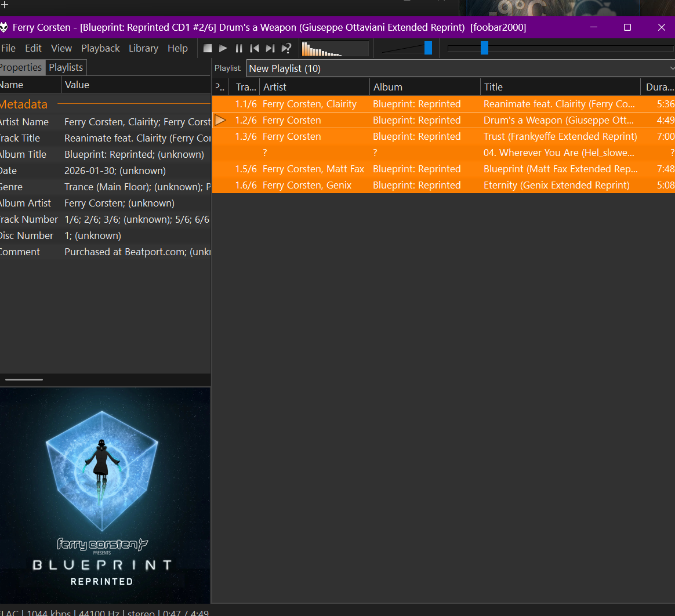Click the Playing column header
Viewport: 675px width, 616px height.
click(x=221, y=87)
